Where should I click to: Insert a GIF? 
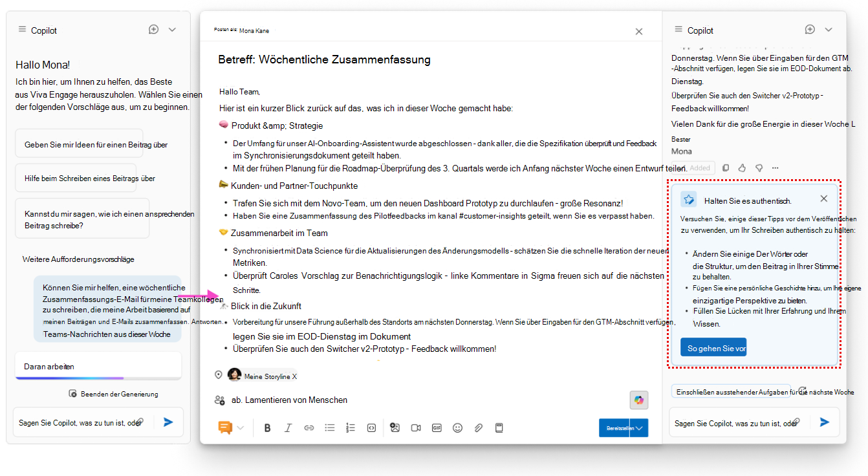coord(437,427)
